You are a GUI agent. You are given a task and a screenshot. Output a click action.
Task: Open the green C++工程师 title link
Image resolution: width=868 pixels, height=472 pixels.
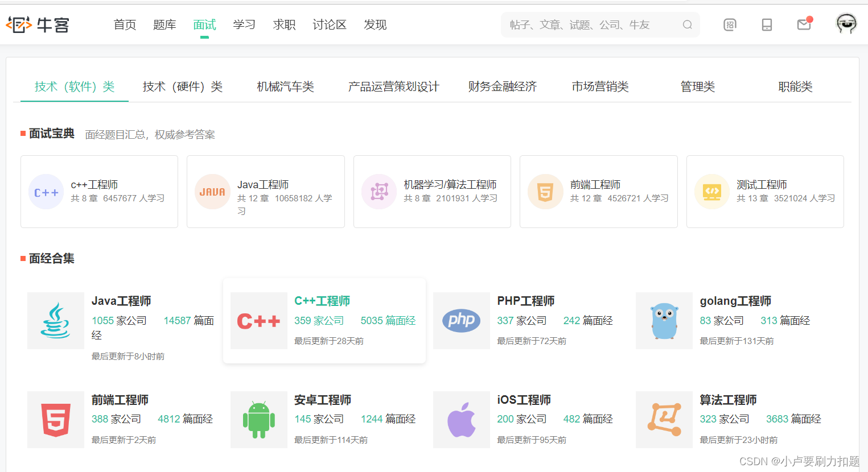coord(322,301)
